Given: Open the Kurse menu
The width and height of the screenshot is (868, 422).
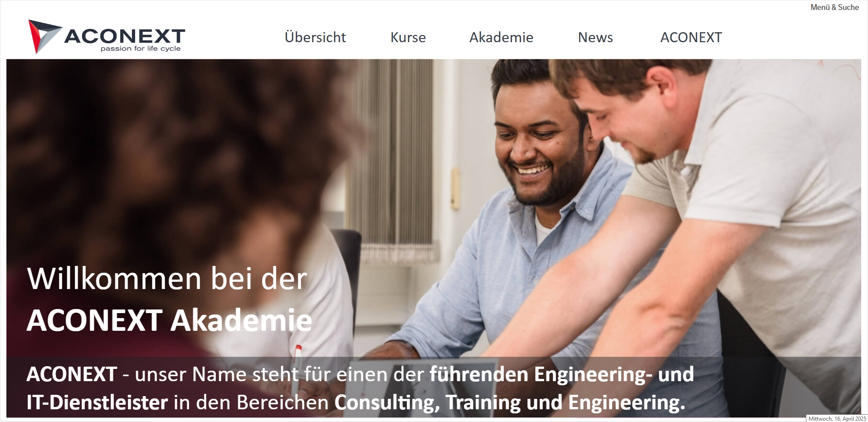Looking at the screenshot, I should click(x=408, y=37).
